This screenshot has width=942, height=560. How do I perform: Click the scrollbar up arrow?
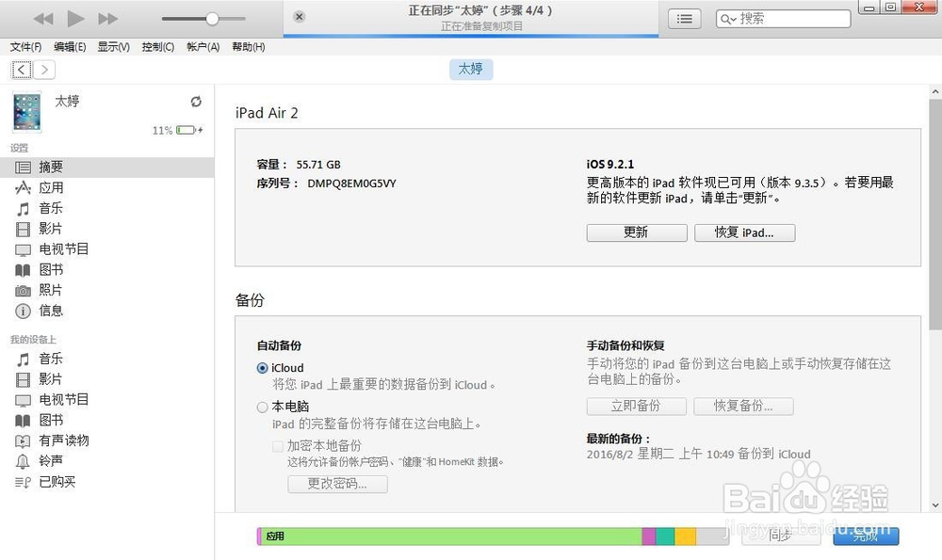point(934,92)
